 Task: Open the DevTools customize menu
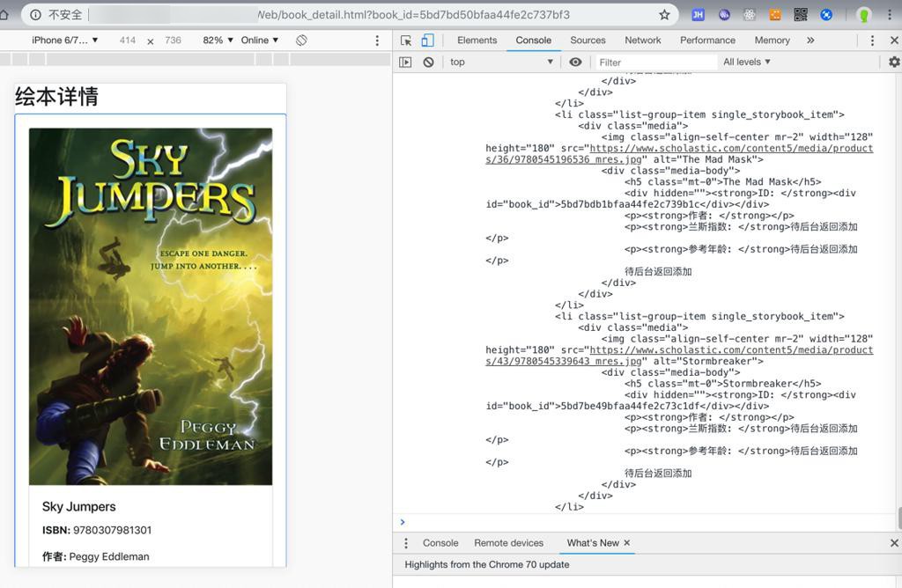coord(872,40)
